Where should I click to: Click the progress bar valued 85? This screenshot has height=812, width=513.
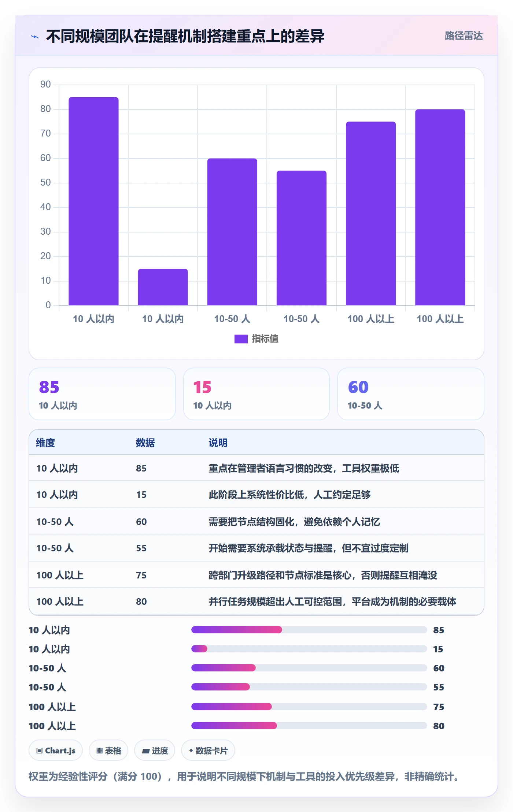309,630
